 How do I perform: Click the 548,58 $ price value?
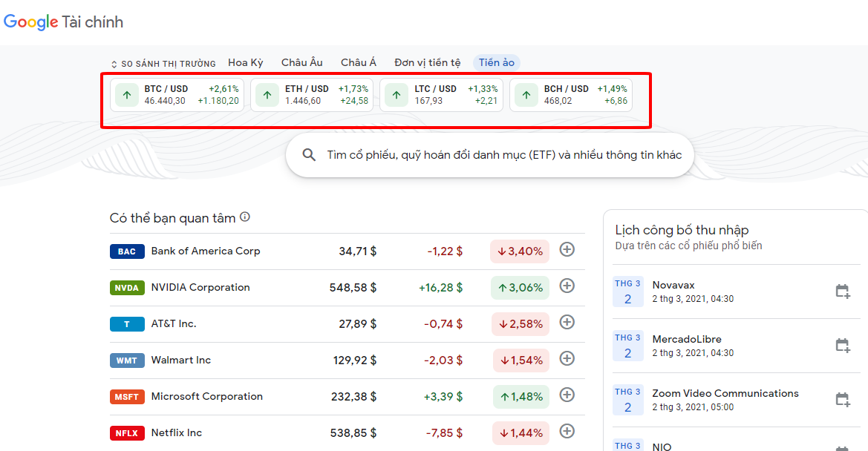point(353,288)
